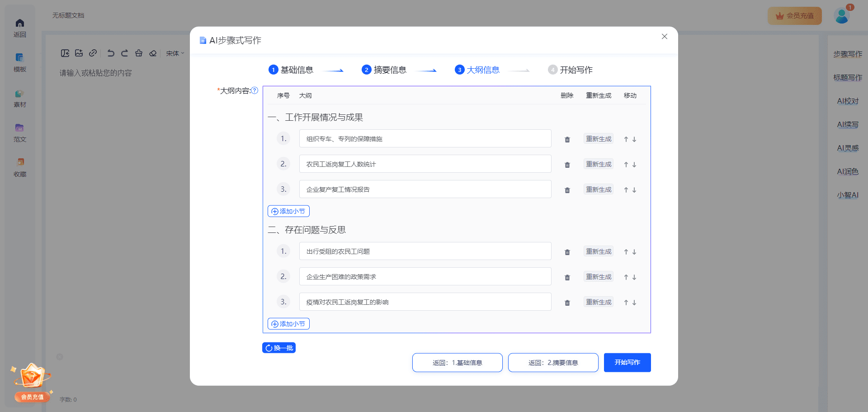This screenshot has width=868, height=412.
Task: Move 农民工返岗复工人数统计 row up
Action: (626, 165)
